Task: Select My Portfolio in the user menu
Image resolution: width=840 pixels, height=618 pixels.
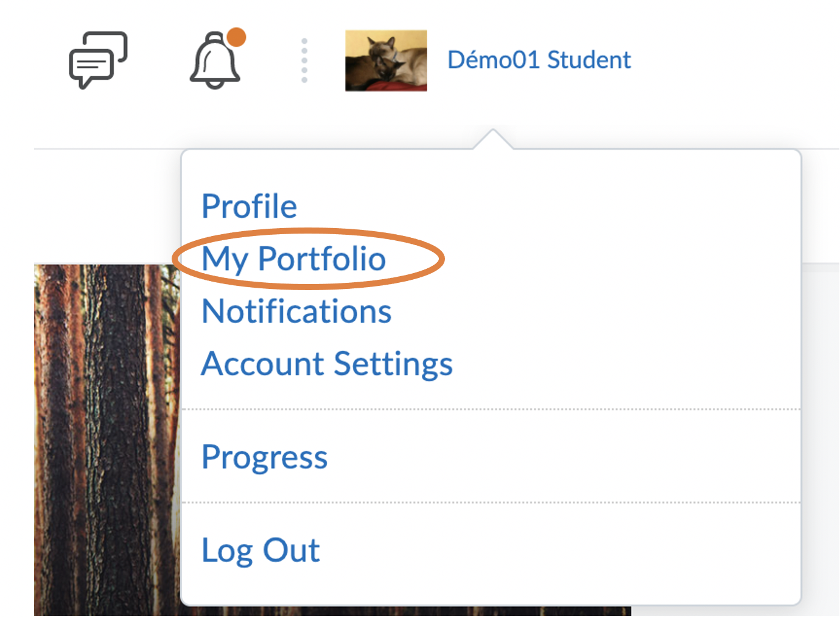Action: point(293,259)
